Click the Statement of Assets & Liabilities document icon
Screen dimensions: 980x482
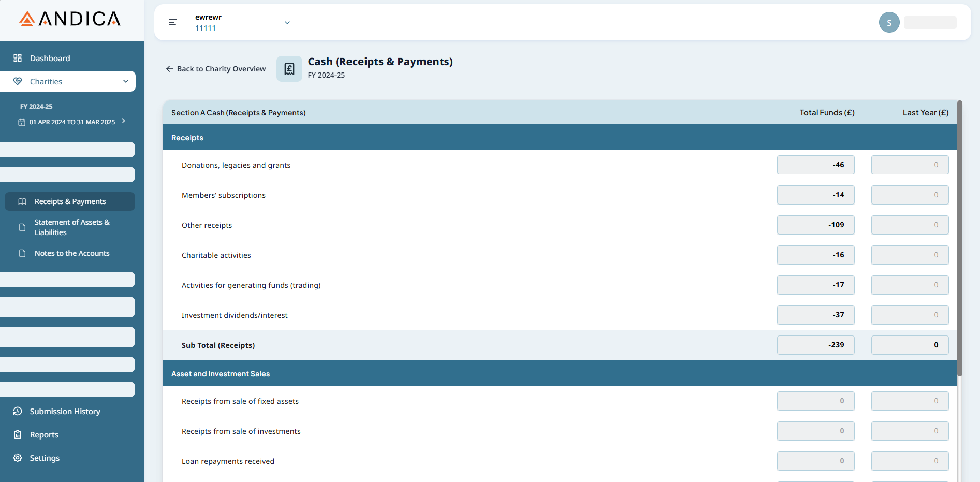(21, 227)
